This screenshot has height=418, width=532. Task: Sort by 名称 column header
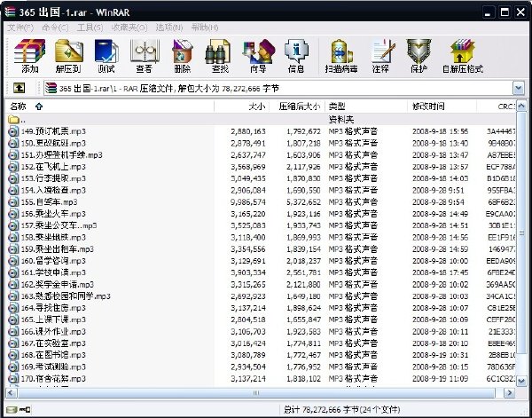point(109,106)
